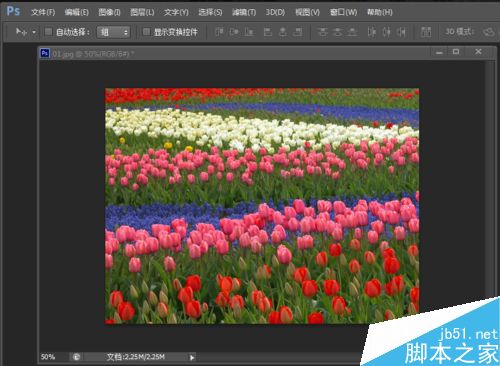Enable the 自动选择 checkbox
500x366 pixels.
click(48, 32)
